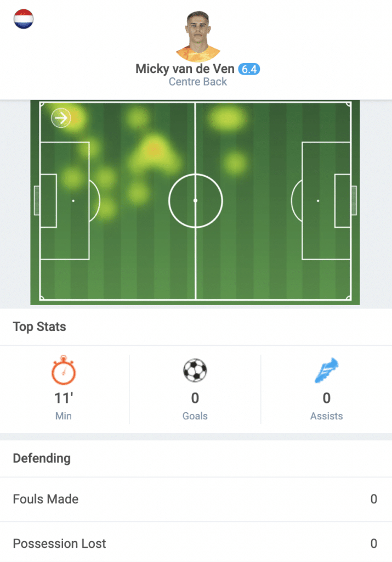Click the centre circle of the pitch
This screenshot has height=562, width=392.
(196, 201)
